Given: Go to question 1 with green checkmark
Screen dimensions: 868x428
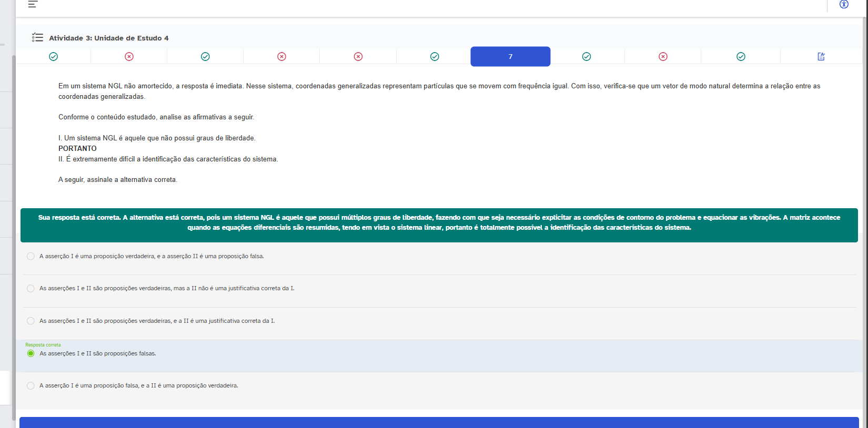Looking at the screenshot, I should pos(53,56).
